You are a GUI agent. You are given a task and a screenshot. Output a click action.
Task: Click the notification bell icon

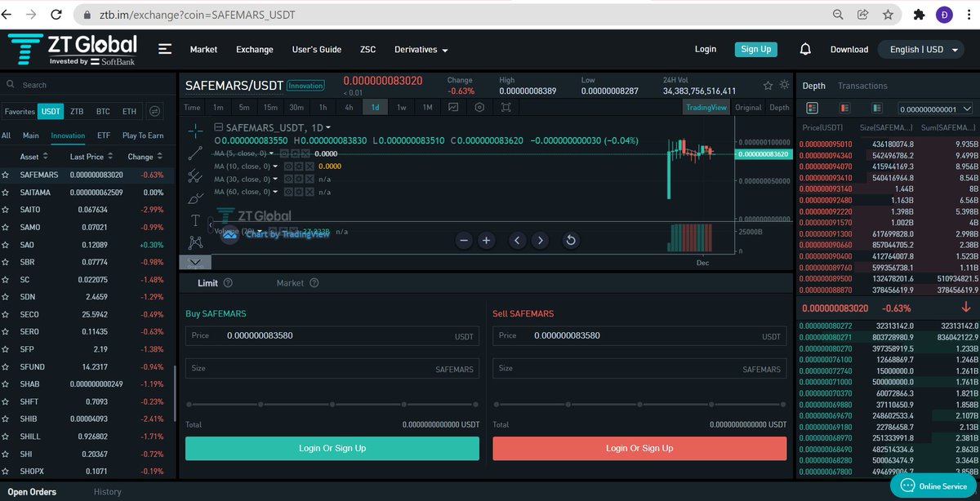[x=805, y=49]
